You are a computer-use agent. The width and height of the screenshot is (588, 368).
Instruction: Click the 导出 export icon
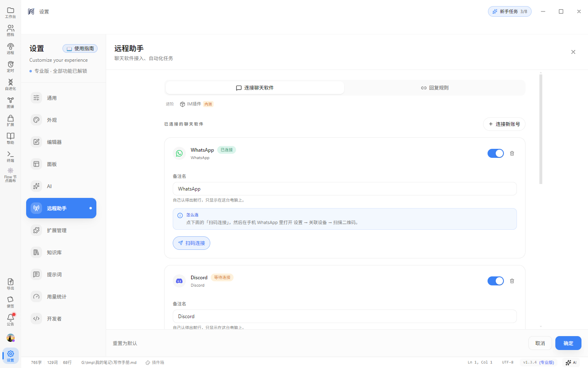[11, 284]
